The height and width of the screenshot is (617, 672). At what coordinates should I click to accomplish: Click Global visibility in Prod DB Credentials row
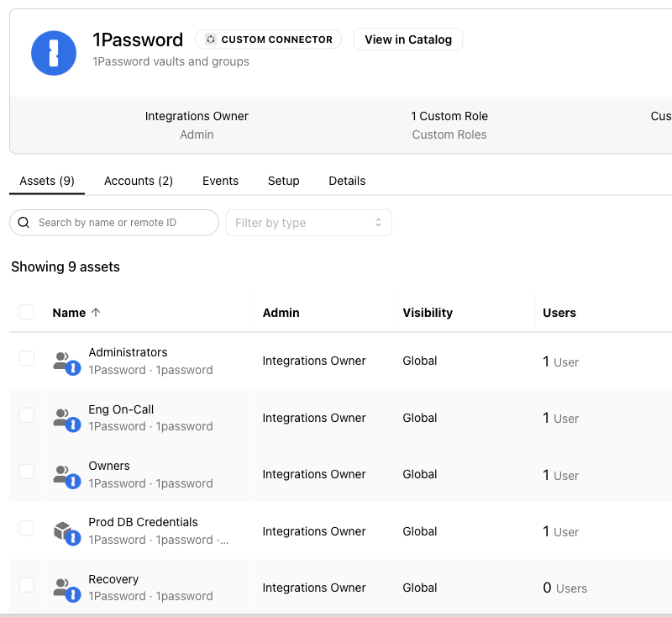pos(419,531)
